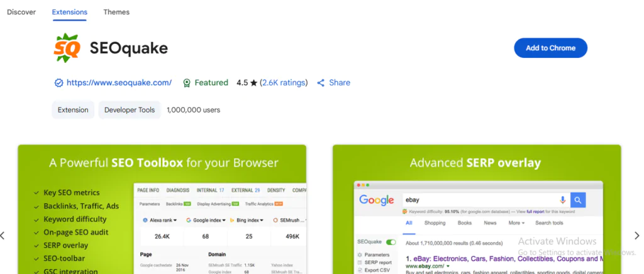The image size is (644, 274).
Task: Click Display Advertising parameter in screenshot
Action: click(218, 204)
